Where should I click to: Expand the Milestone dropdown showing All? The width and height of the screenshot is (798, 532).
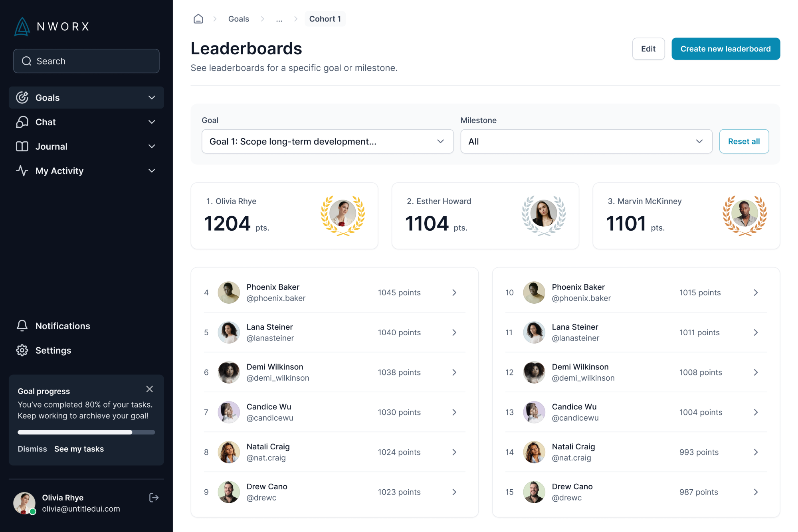(585, 141)
